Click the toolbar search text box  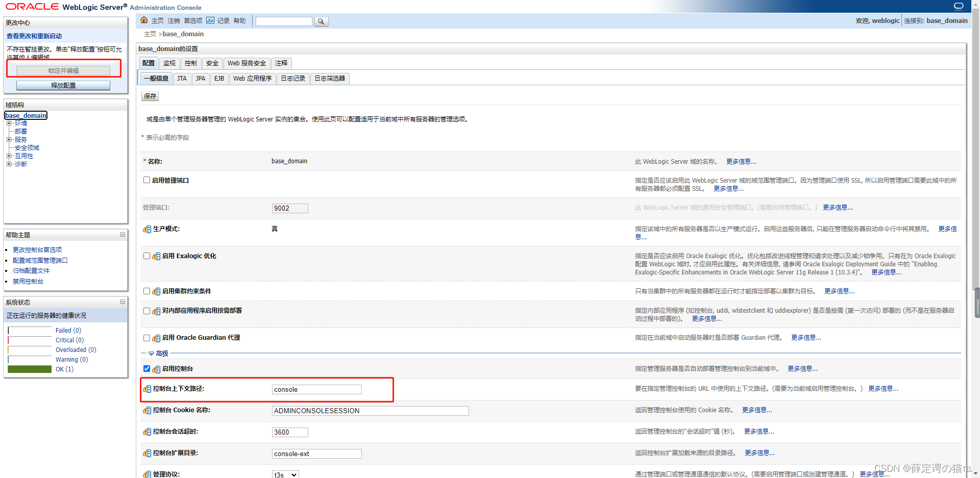click(284, 21)
